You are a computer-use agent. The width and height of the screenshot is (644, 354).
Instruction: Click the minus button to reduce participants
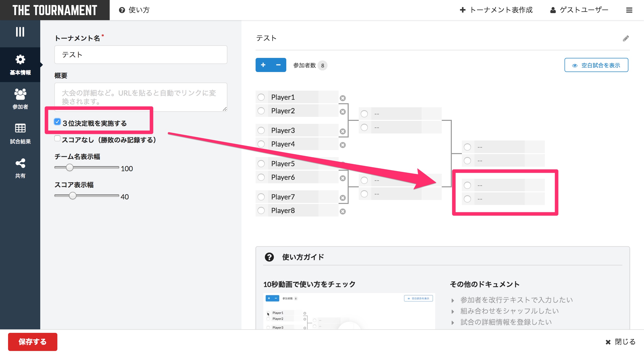point(278,65)
